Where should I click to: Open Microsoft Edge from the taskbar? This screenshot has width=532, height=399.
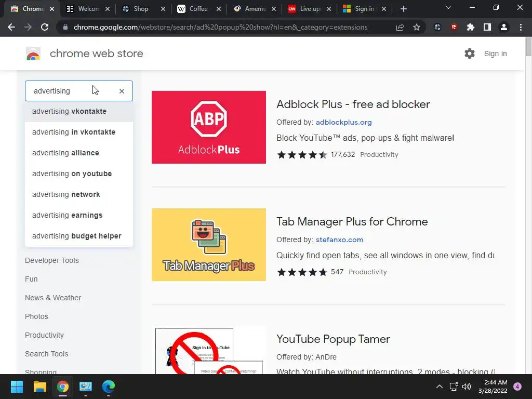(109, 387)
